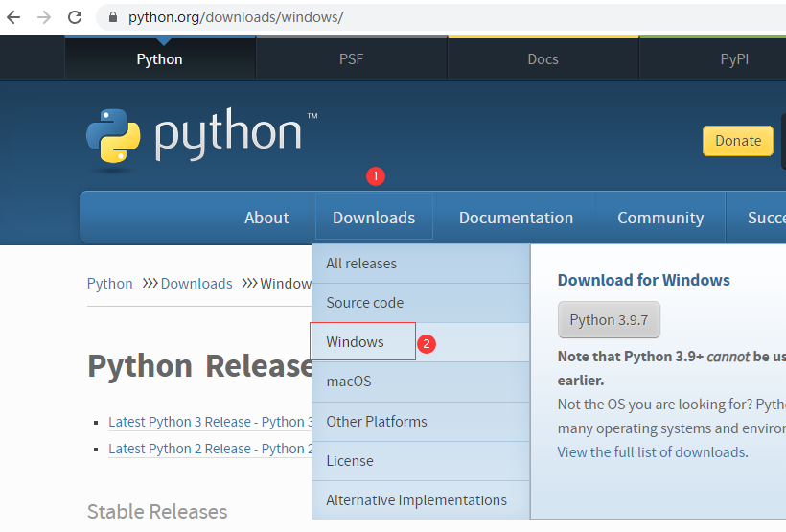
Task: Open the Documentation menu
Action: [x=516, y=218]
